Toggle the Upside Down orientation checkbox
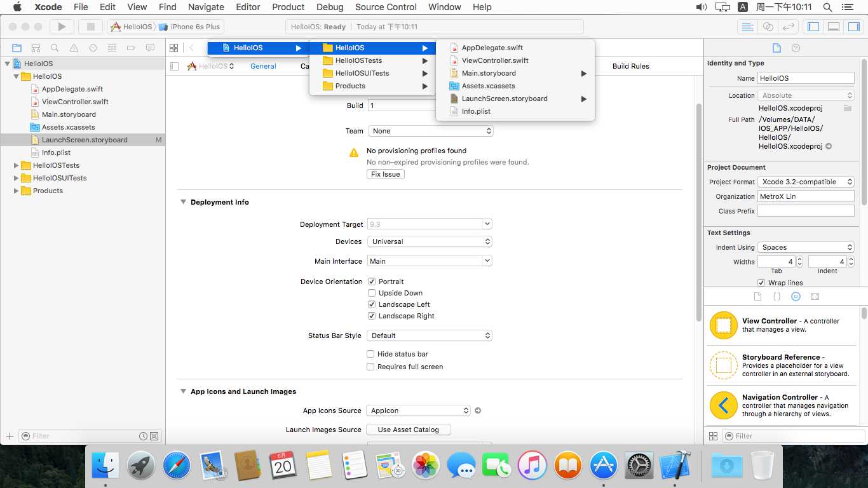868x488 pixels. [371, 293]
